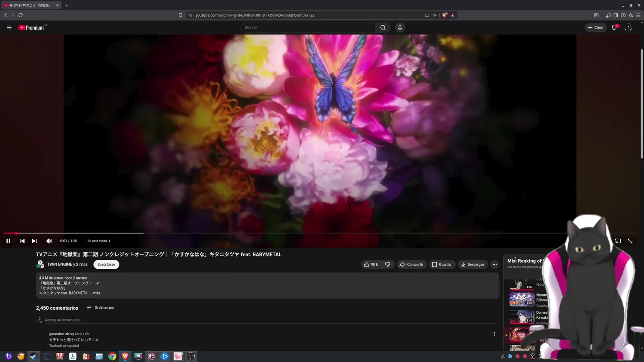
Task: Open the YouTube guide hamburger menu
Action: coord(9,27)
